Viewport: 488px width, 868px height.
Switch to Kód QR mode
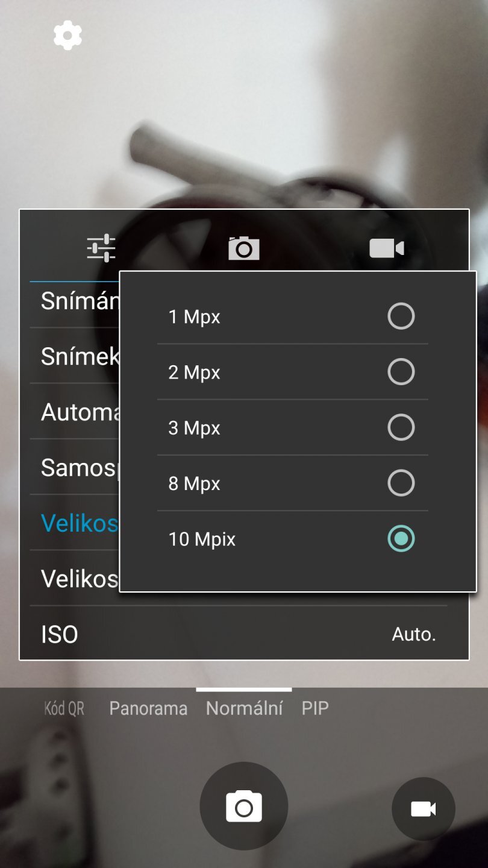point(64,708)
